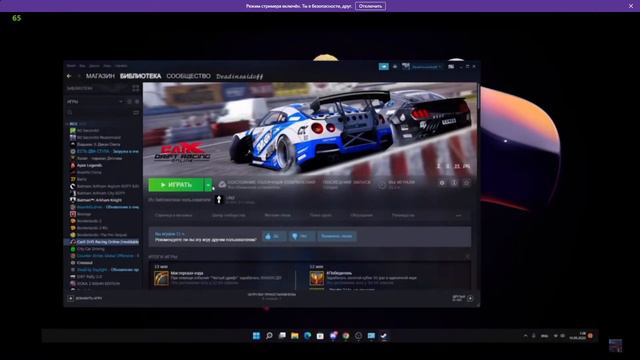The width and height of the screenshot is (640, 360).
Task: Go back with Steam's back arrow
Action: (69, 76)
